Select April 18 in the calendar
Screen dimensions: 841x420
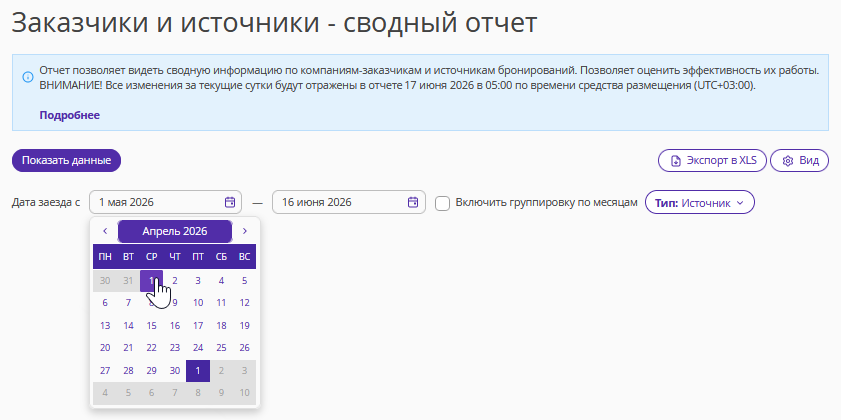(221, 326)
